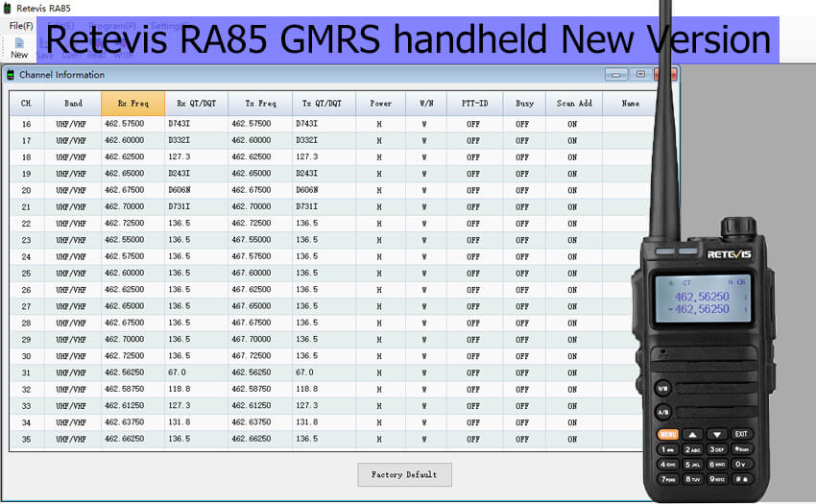Select W/N cell in channel 27

click(426, 306)
